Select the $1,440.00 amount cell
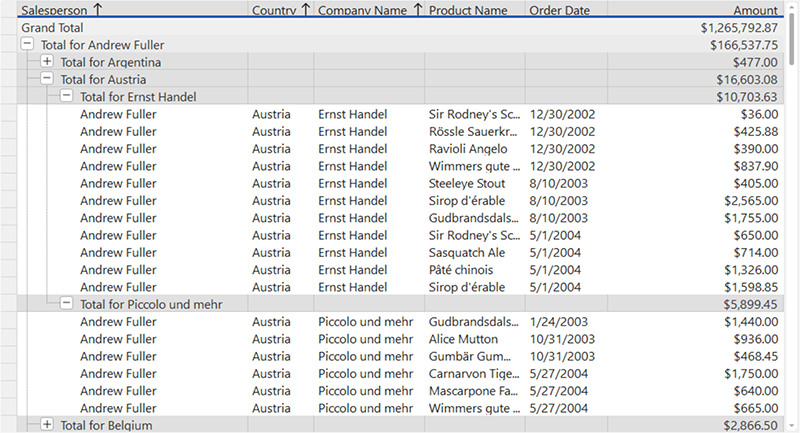 click(695, 322)
